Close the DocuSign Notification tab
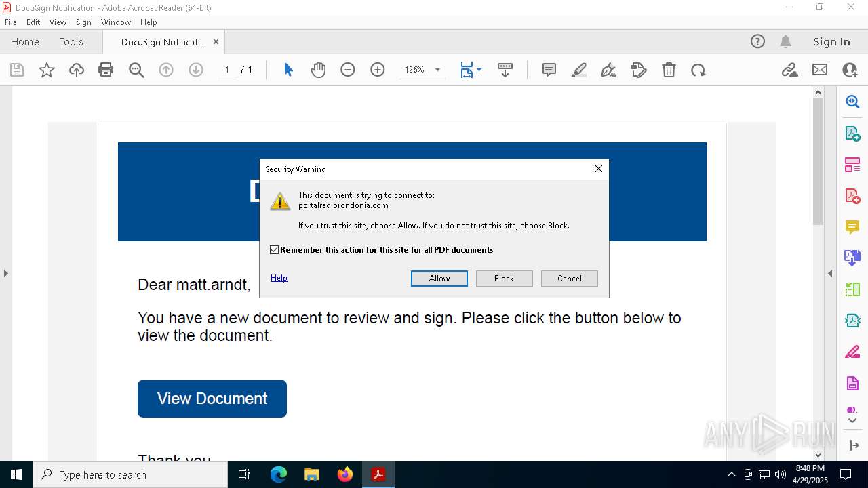 coord(216,41)
